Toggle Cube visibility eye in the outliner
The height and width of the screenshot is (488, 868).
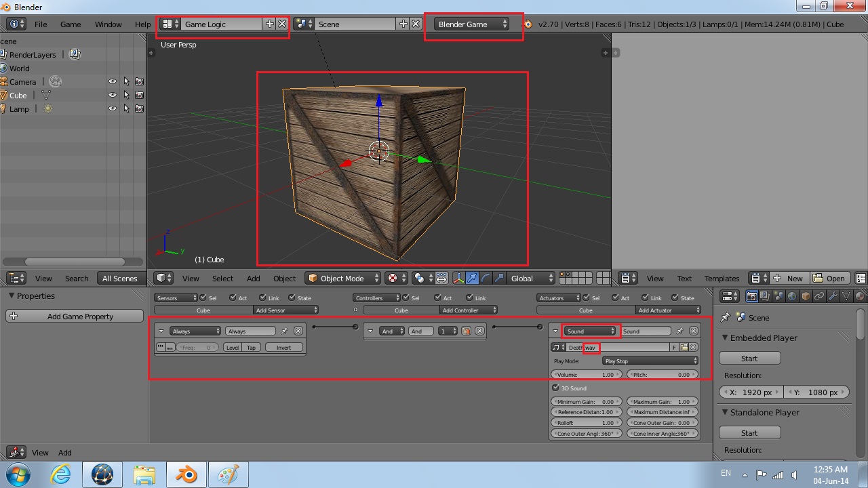113,95
